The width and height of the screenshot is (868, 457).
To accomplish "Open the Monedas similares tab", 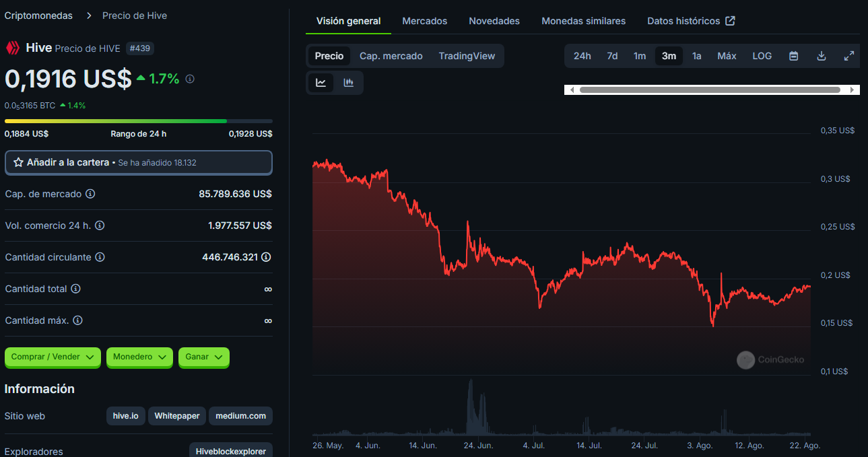I will point(583,21).
